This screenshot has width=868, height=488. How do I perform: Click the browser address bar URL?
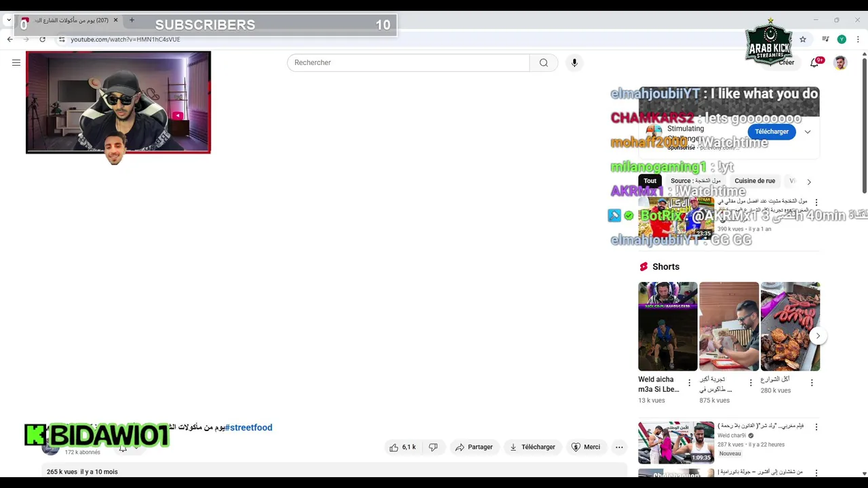(x=125, y=39)
